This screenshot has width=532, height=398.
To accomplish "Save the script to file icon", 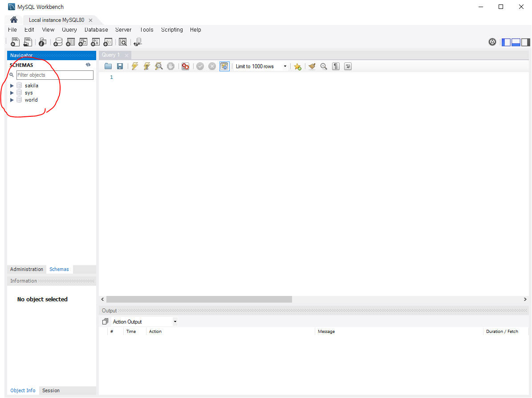I will click(x=120, y=66).
